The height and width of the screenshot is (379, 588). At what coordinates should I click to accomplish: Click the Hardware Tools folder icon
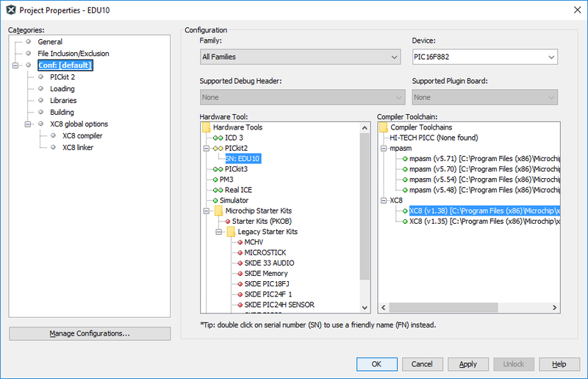[x=207, y=127]
